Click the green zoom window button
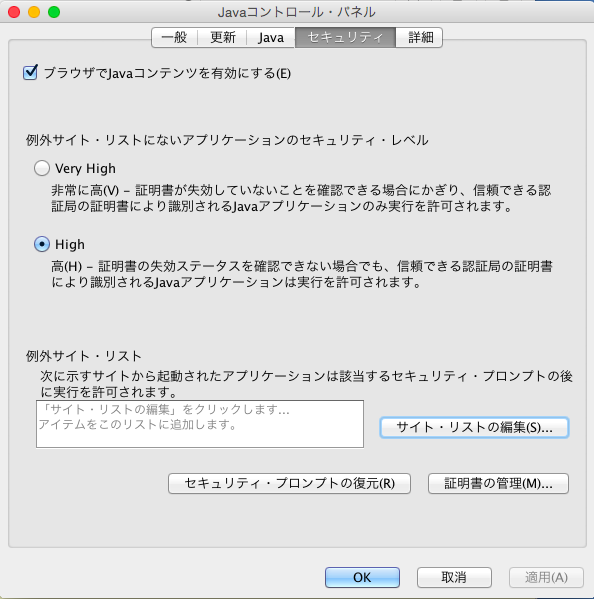This screenshot has height=599, width=594. (54, 12)
